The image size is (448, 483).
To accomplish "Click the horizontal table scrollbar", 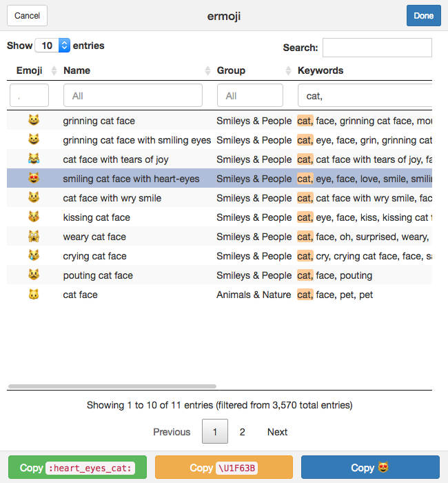I will 112,386.
